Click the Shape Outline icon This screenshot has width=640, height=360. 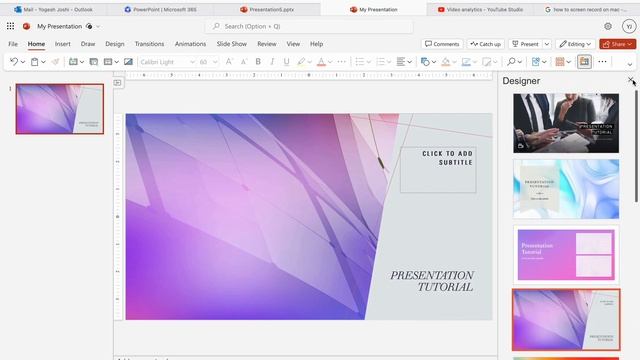click(466, 62)
